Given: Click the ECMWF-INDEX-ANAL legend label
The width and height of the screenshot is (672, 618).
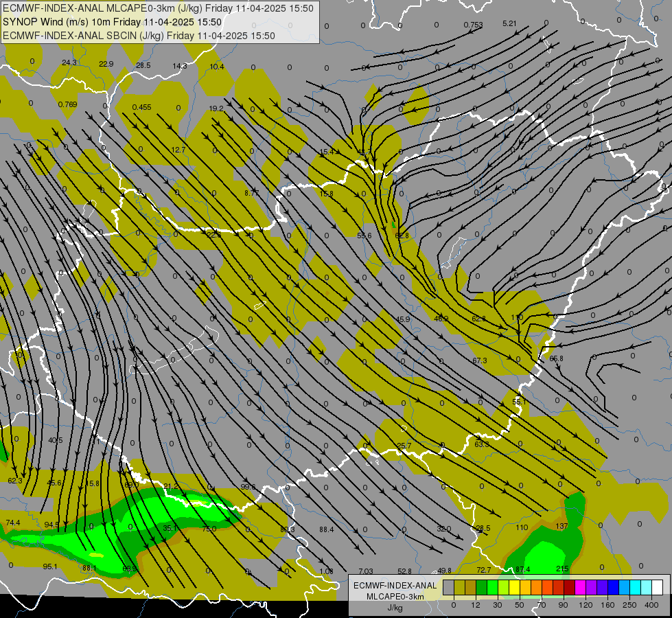Looking at the screenshot, I should (395, 586).
